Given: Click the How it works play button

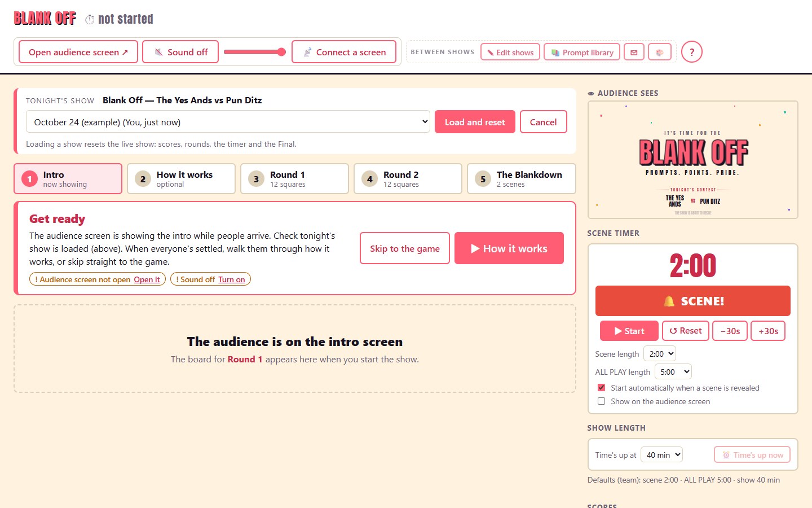Looking at the screenshot, I should click(x=509, y=248).
